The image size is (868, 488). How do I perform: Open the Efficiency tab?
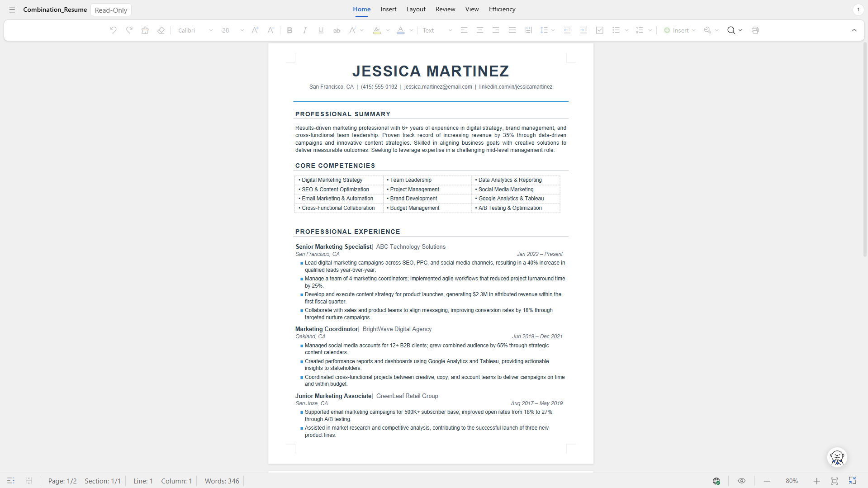pos(502,9)
